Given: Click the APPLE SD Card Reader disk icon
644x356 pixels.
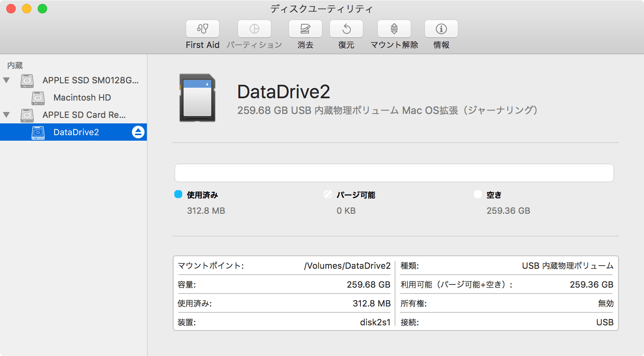Looking at the screenshot, I should click(27, 115).
